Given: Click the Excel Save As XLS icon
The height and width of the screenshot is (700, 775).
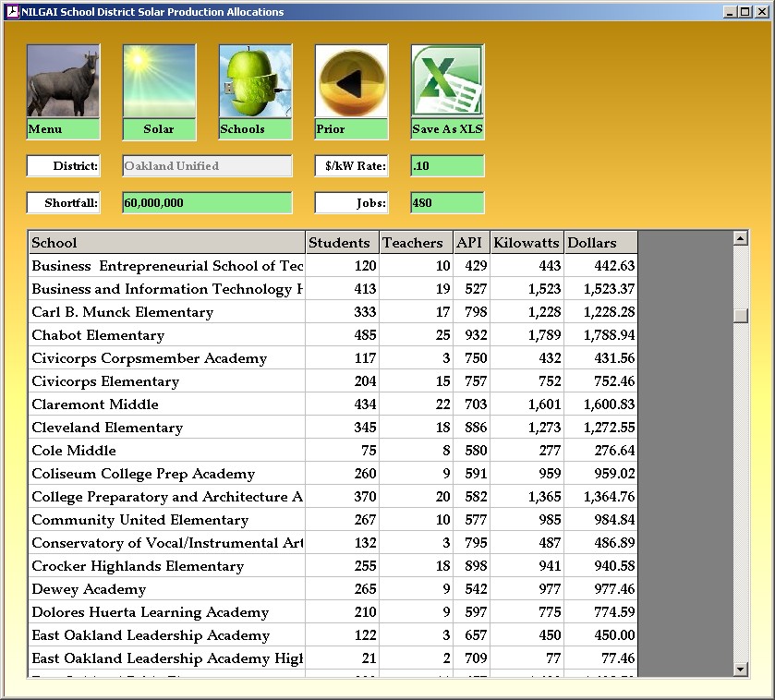Looking at the screenshot, I should tap(447, 81).
